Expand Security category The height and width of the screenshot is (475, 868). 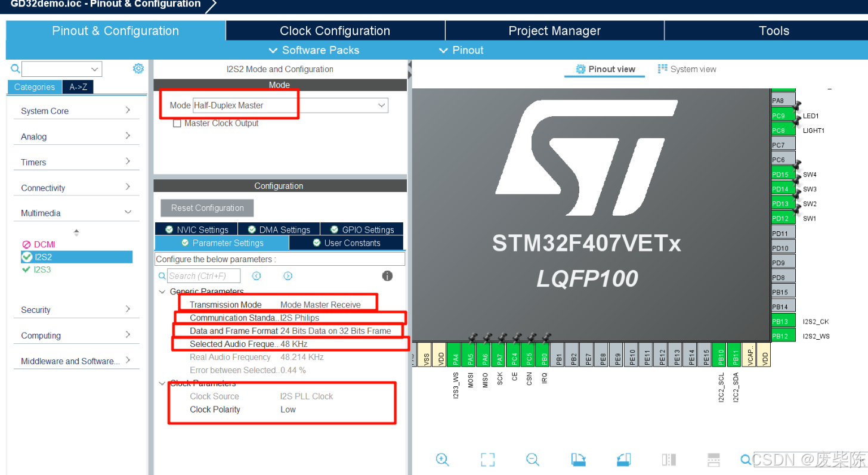click(76, 310)
